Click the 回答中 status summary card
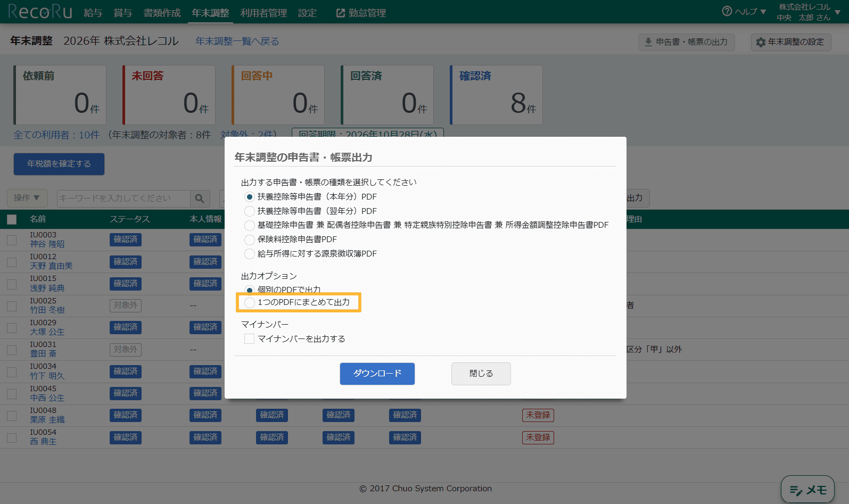 278,95
